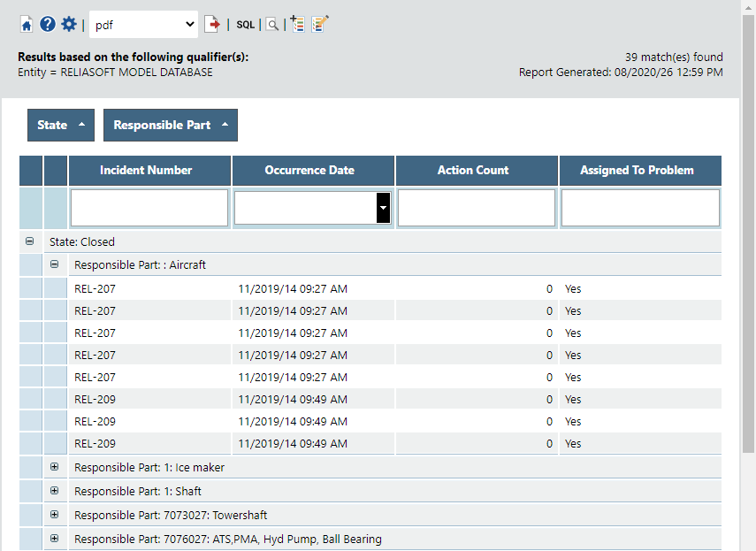
Task: Expand the 7073027: Towershaft group
Action: (x=54, y=515)
